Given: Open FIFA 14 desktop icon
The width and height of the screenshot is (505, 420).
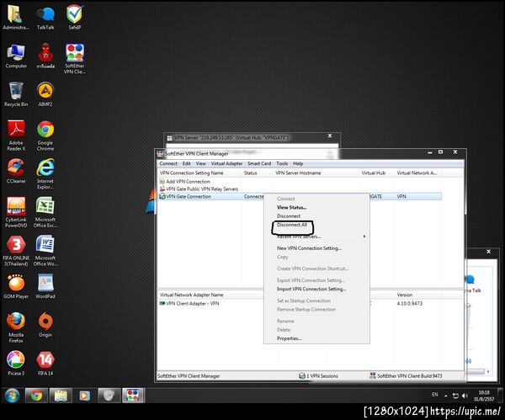Looking at the screenshot, I should (45, 363).
